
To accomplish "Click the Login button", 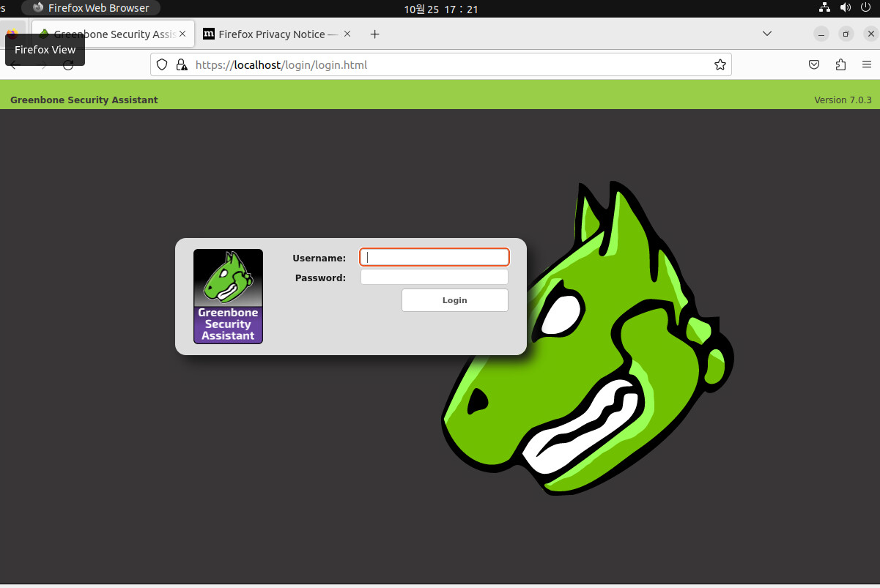I will tap(454, 300).
